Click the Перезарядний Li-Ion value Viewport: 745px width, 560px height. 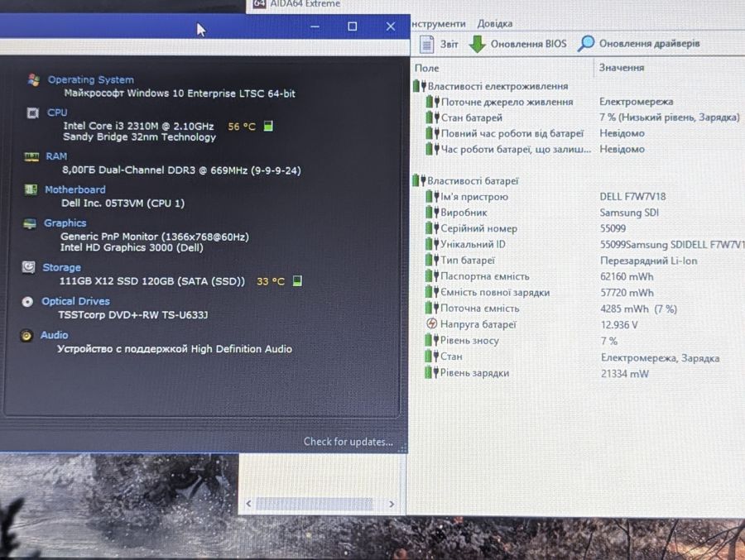648,261
